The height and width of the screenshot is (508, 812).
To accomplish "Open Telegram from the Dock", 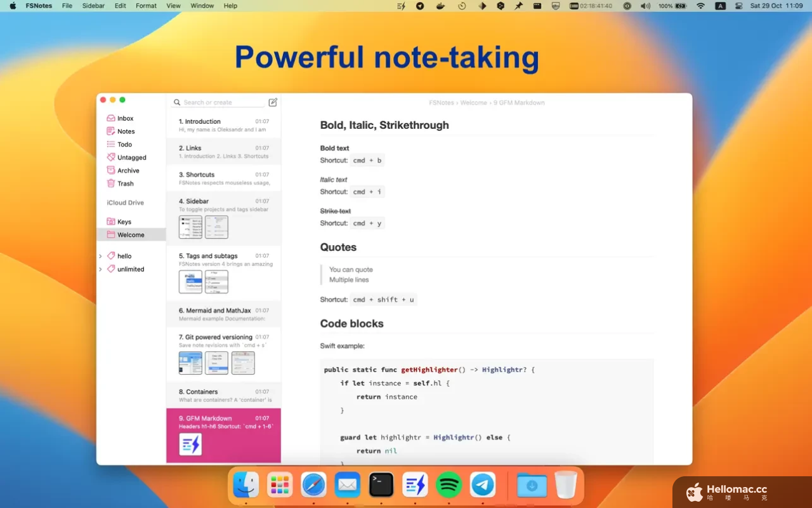I will (x=483, y=485).
